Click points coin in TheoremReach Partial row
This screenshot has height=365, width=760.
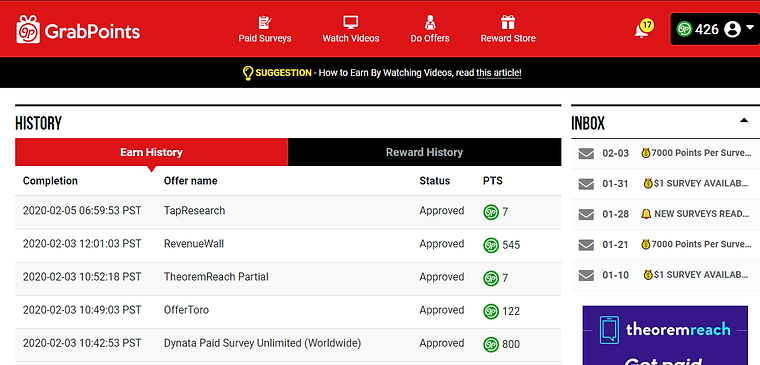click(491, 278)
